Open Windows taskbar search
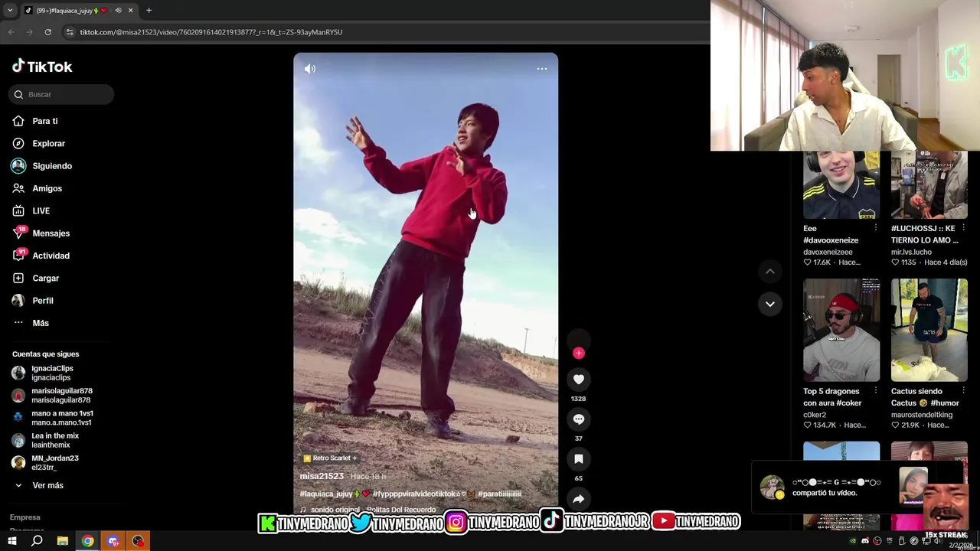Viewport: 980px width, 551px height. tap(37, 541)
